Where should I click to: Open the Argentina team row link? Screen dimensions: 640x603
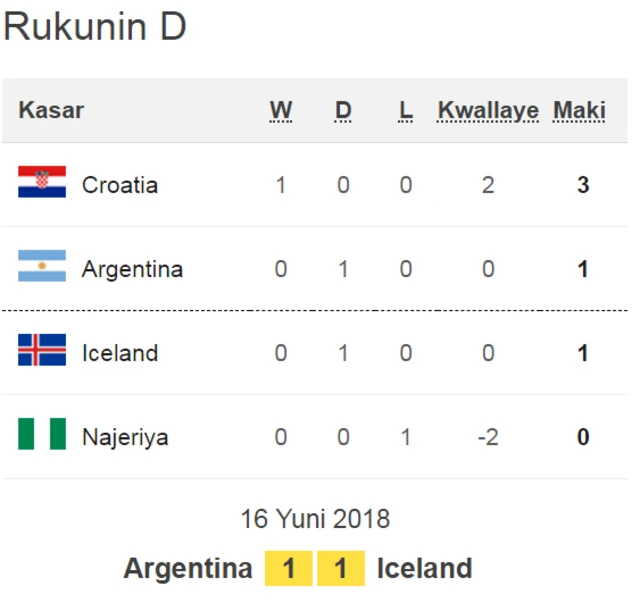[132, 269]
